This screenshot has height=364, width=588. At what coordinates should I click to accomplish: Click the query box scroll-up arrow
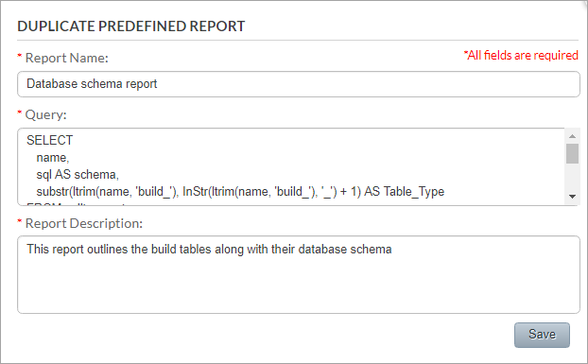[x=572, y=136]
